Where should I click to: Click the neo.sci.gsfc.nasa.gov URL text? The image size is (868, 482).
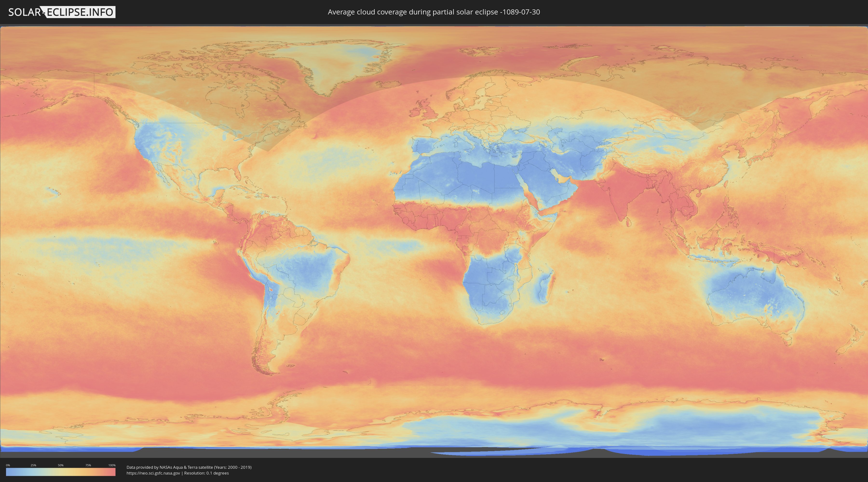153,473
